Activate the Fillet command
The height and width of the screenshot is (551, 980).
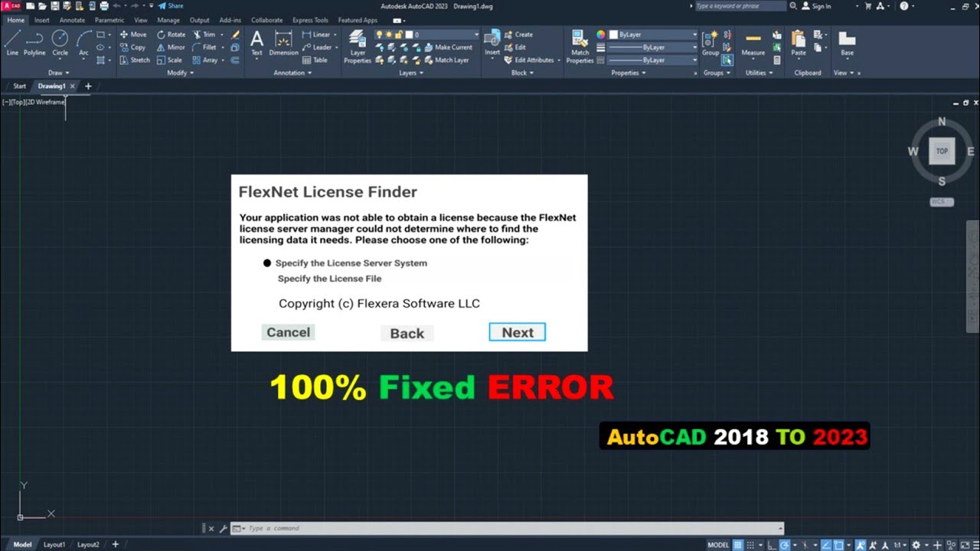pyautogui.click(x=204, y=47)
